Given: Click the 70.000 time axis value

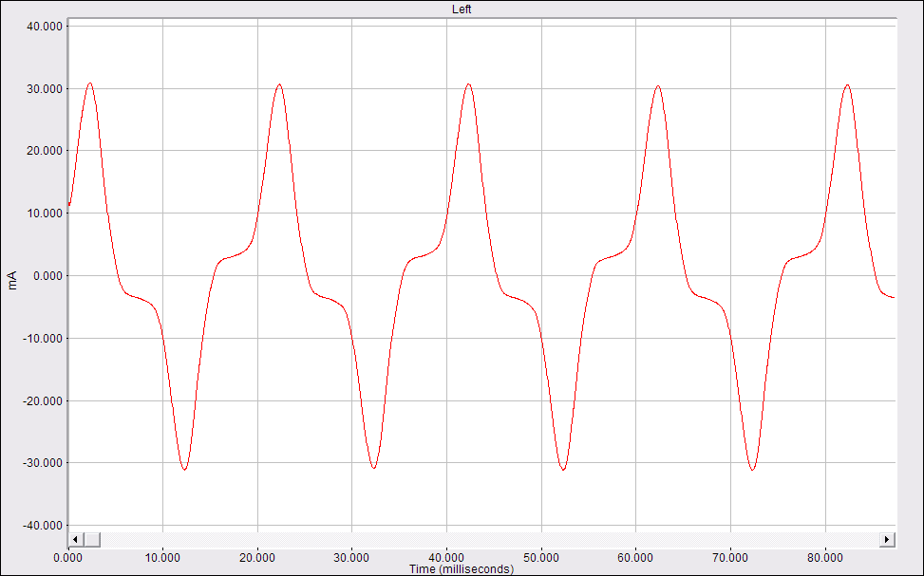Looking at the screenshot, I should click(x=730, y=558).
